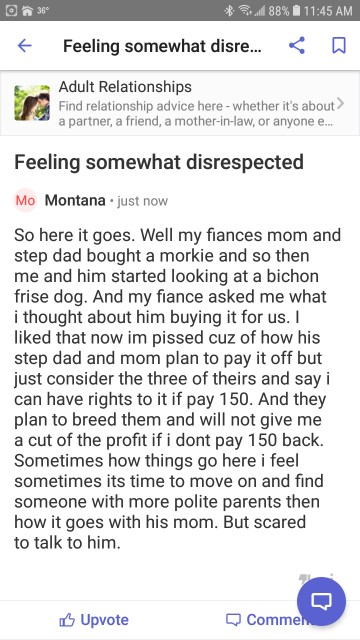Click the thumbs-up Upvote icon
Viewport: 360px width, 640px height.
point(67,620)
